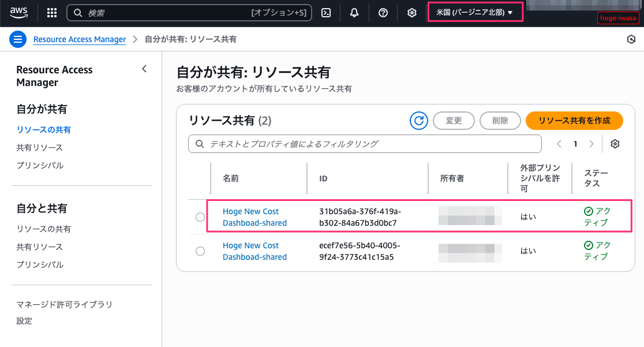Open Hoge New Cost Dashboad-shared link with ID 31b05a6a
The height and width of the screenshot is (347, 644).
(x=254, y=217)
